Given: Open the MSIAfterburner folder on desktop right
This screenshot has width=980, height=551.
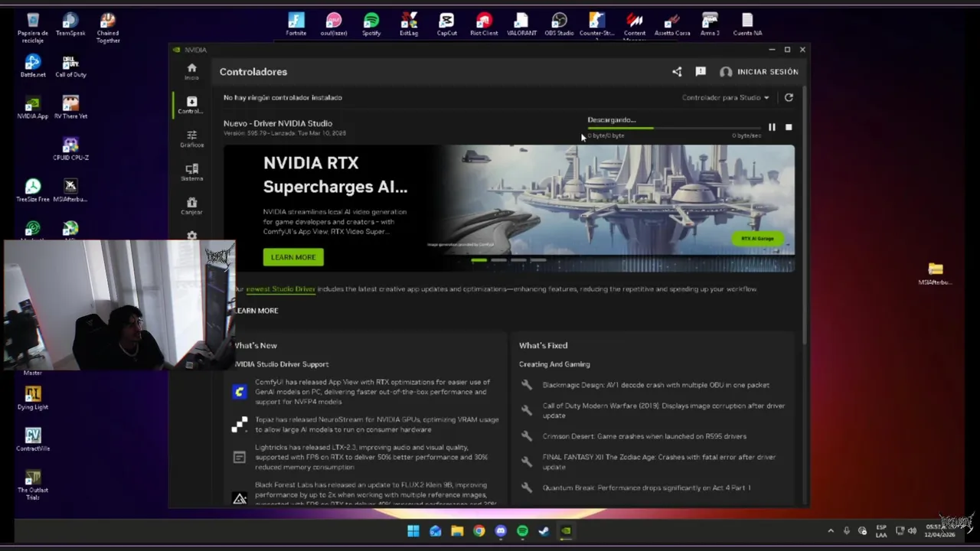Looking at the screenshot, I should [935, 273].
